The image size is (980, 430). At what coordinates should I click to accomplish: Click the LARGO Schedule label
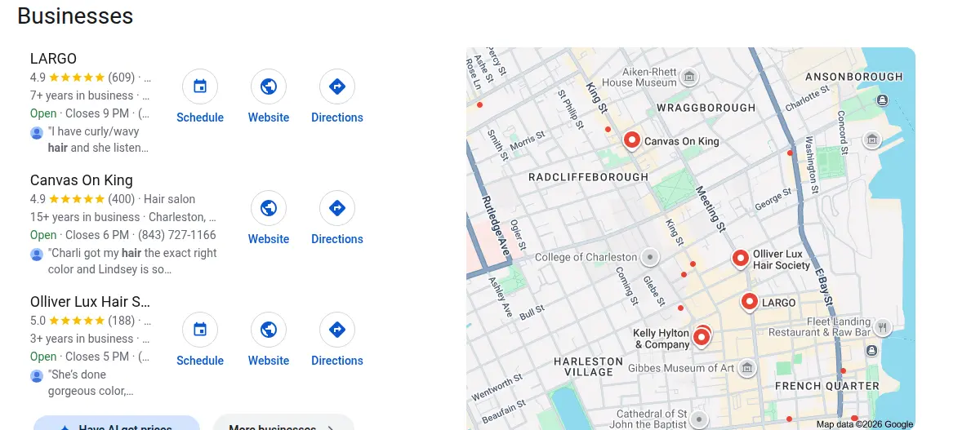[200, 117]
